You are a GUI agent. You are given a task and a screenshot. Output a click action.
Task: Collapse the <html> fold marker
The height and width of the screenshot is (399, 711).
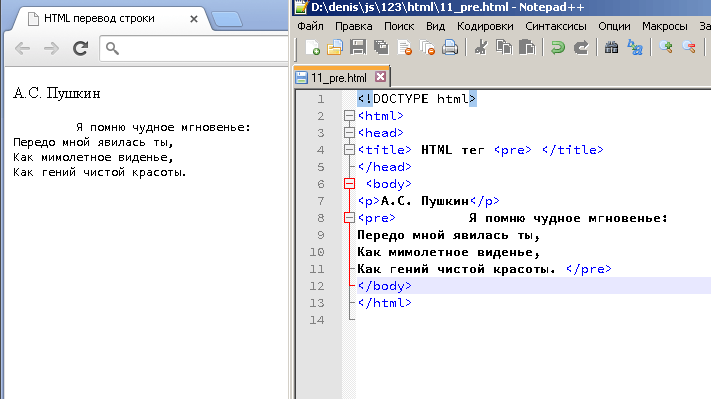349,116
